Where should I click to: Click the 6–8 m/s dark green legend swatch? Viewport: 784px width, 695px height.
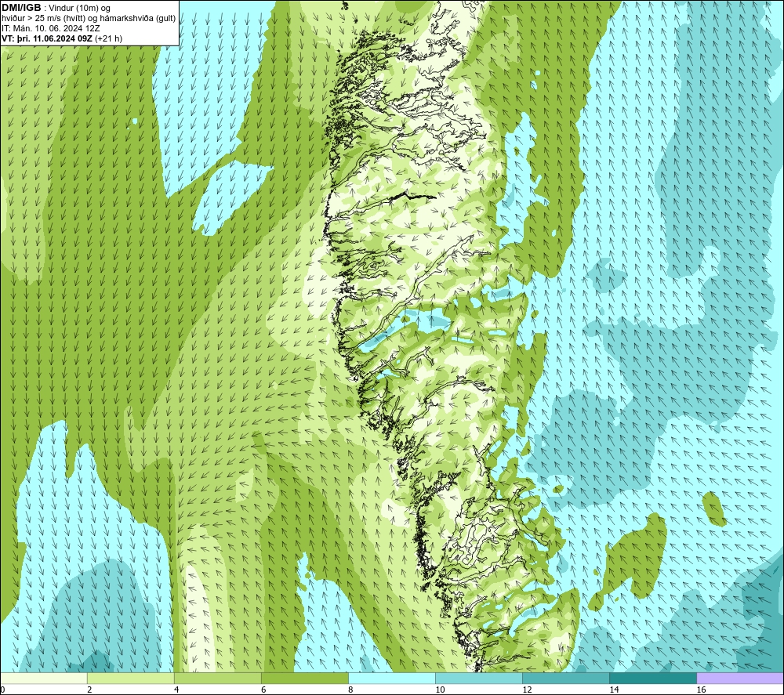click(305, 678)
